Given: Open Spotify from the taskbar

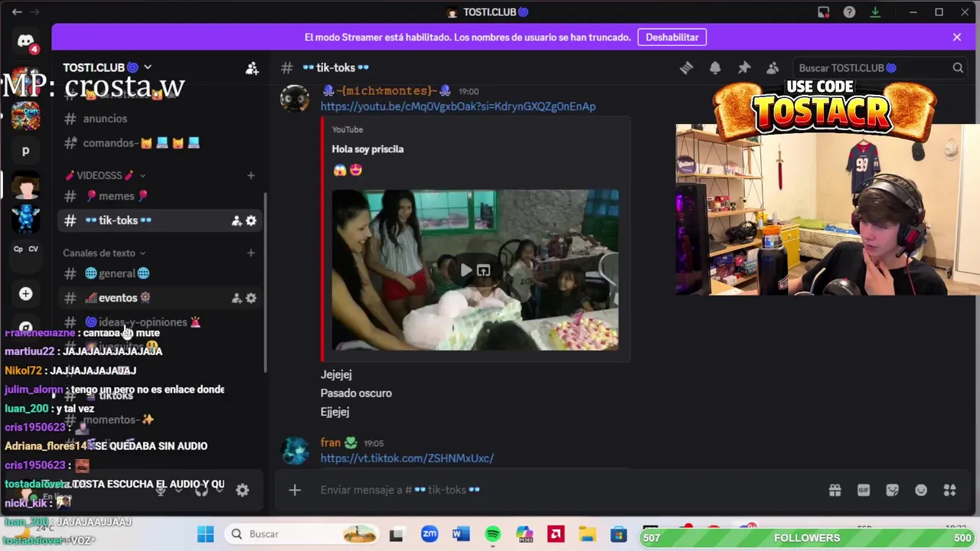Looking at the screenshot, I should coord(492,534).
